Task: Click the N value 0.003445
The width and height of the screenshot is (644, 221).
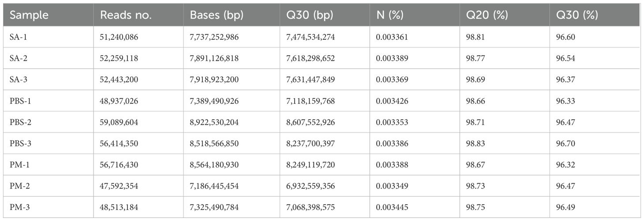Action: point(392,207)
